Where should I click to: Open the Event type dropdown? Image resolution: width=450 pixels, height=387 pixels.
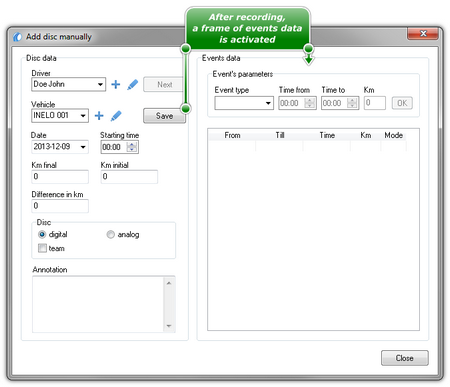(x=244, y=103)
